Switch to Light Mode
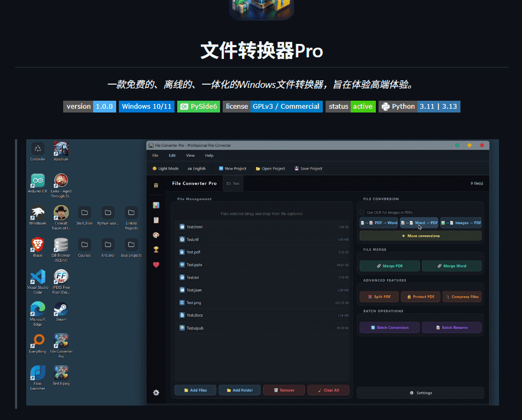 coord(165,168)
